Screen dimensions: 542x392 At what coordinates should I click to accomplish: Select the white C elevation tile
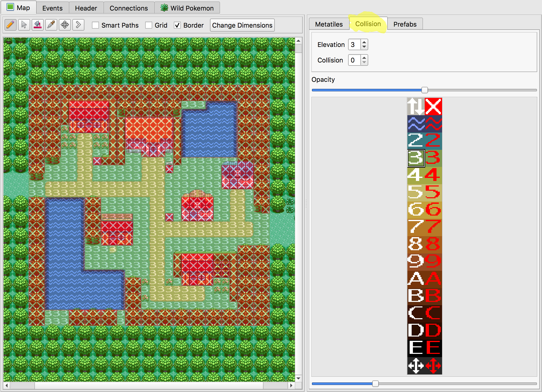pos(416,314)
